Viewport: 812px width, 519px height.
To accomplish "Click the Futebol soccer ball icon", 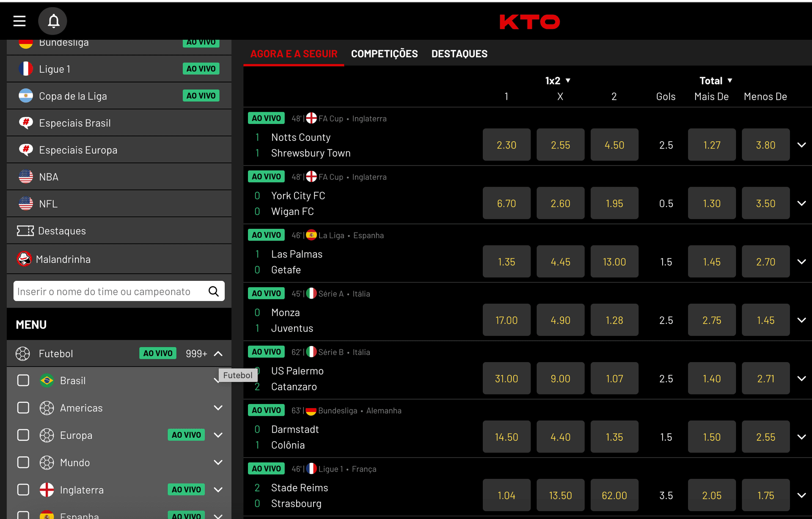I will 23,353.
